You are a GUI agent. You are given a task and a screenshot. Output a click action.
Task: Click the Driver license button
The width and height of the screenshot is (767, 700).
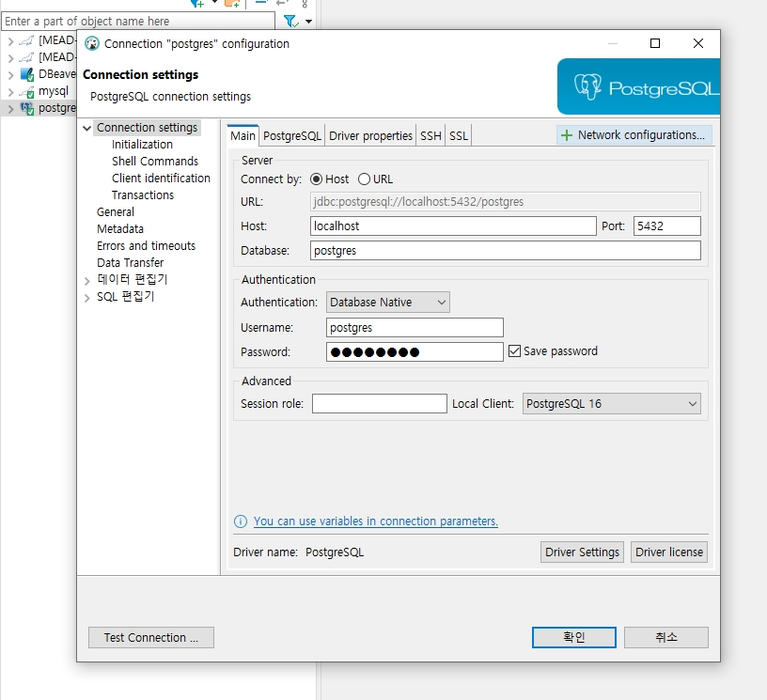[668, 552]
